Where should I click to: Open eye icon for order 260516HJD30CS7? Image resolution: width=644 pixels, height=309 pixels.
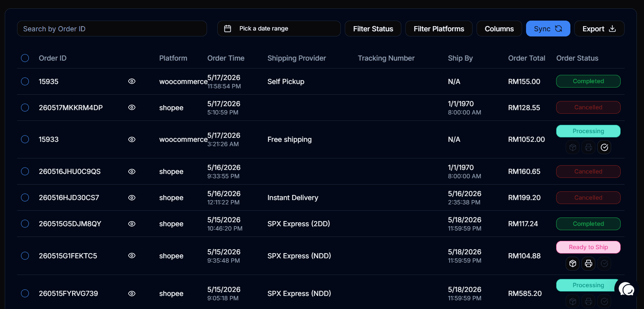132,198
